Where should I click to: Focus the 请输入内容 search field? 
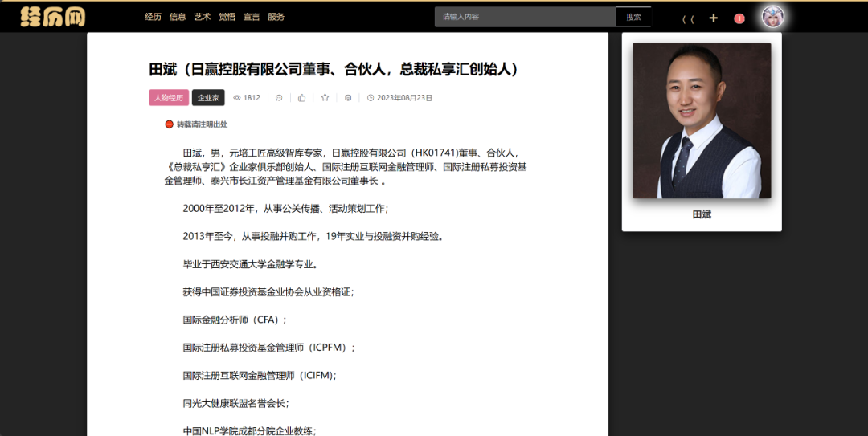pos(525,17)
